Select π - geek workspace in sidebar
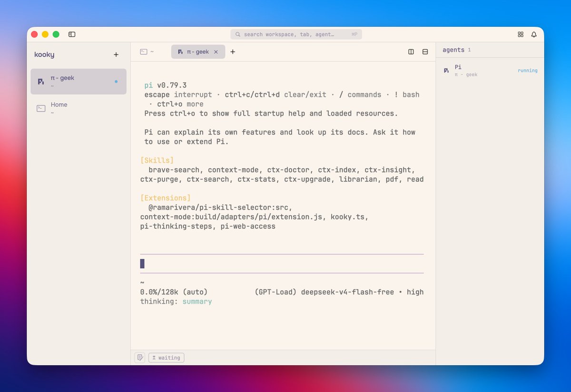 [79, 81]
